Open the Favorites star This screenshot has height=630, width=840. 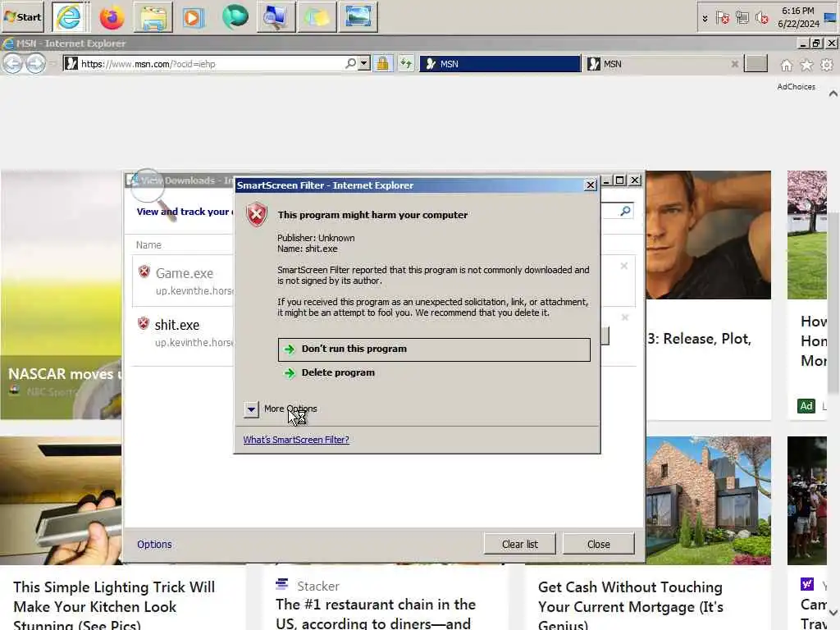click(x=806, y=65)
